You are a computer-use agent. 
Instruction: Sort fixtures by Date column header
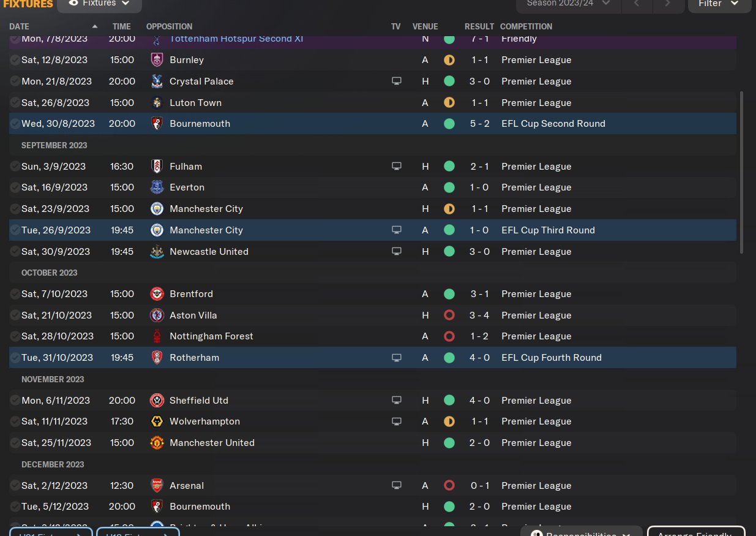(x=20, y=26)
